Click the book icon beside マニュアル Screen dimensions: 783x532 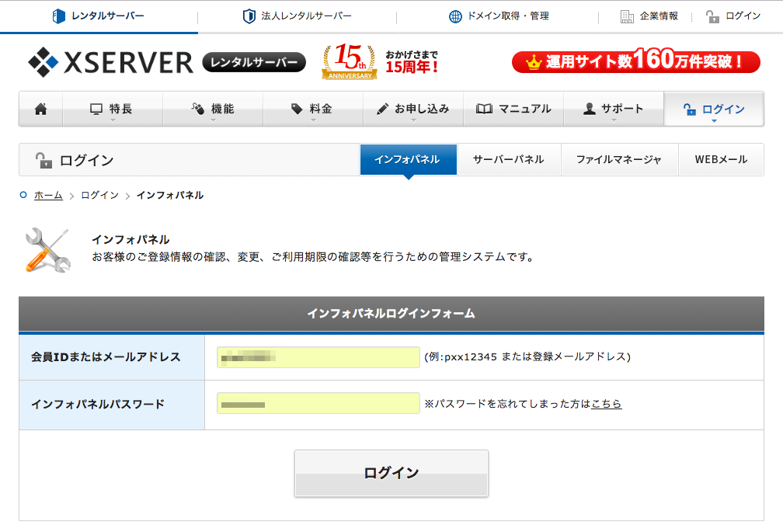coord(484,108)
